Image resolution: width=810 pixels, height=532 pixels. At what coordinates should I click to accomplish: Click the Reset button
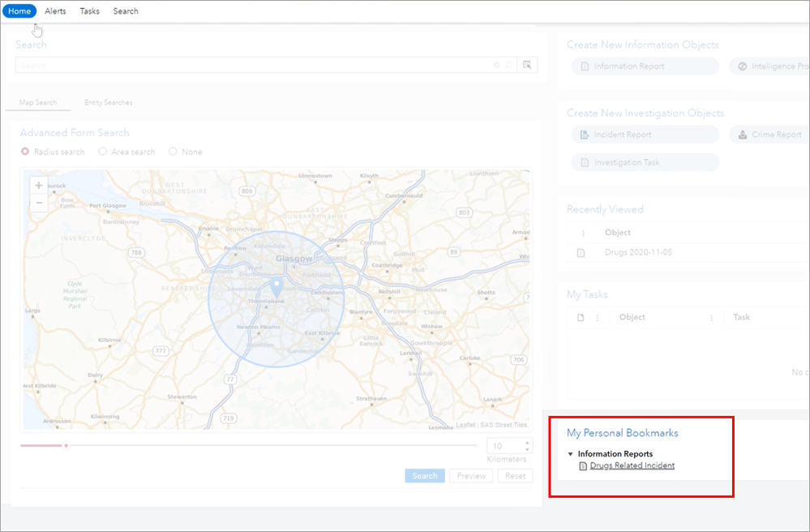(515, 476)
